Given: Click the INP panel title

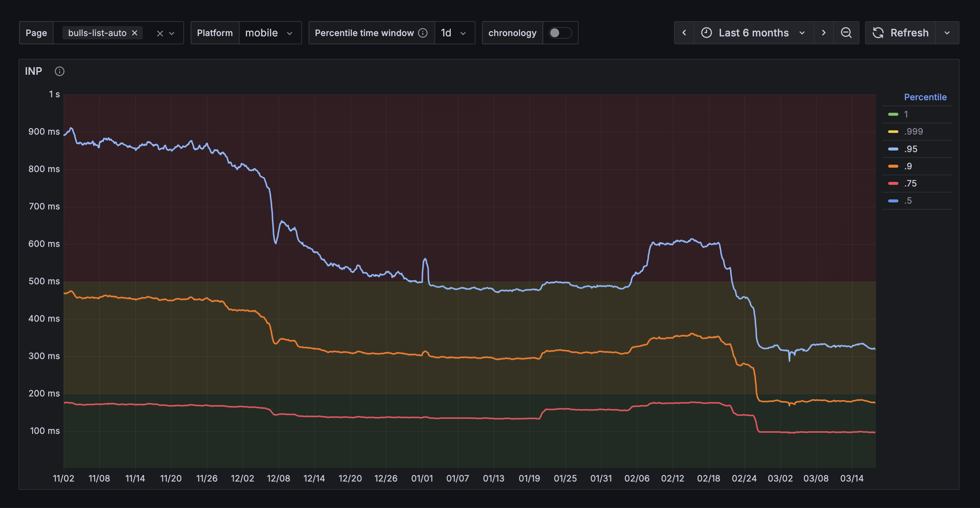Looking at the screenshot, I should (33, 71).
